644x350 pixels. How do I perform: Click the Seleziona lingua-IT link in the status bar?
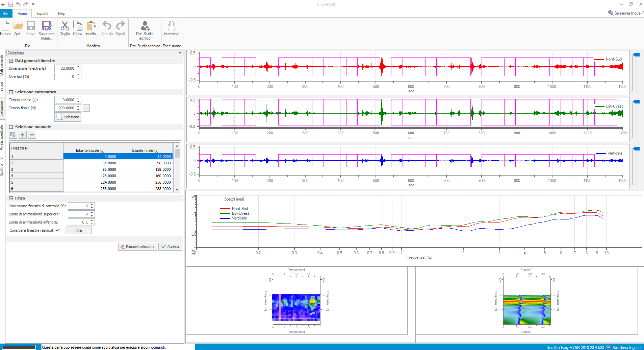click(628, 347)
